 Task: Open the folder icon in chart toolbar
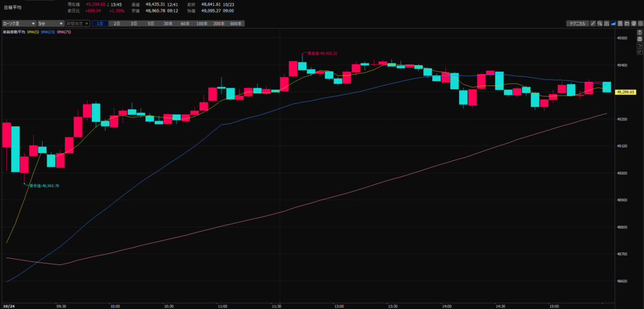(627, 23)
